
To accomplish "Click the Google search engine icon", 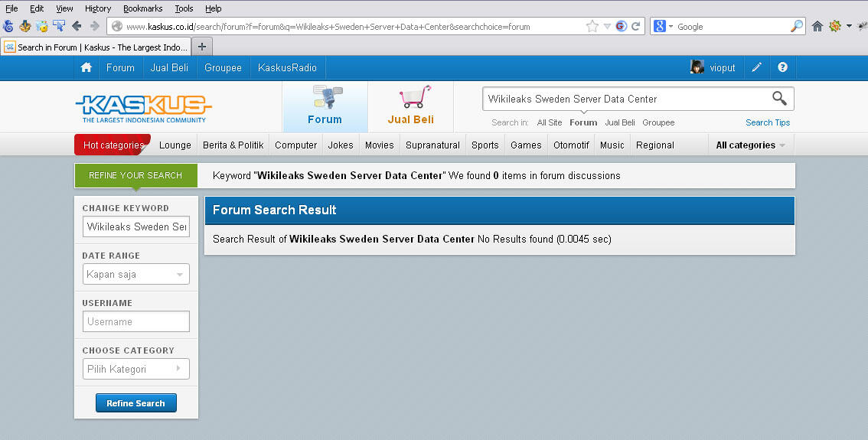I will (x=659, y=26).
